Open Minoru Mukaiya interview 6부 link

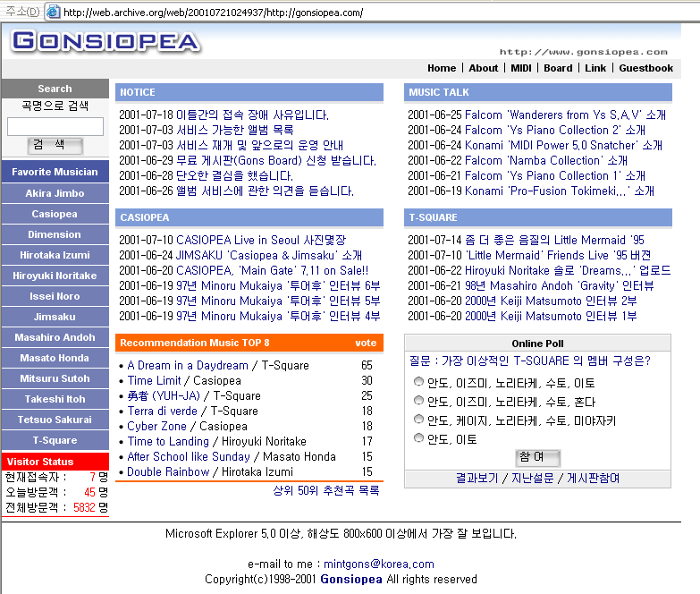coord(278,286)
